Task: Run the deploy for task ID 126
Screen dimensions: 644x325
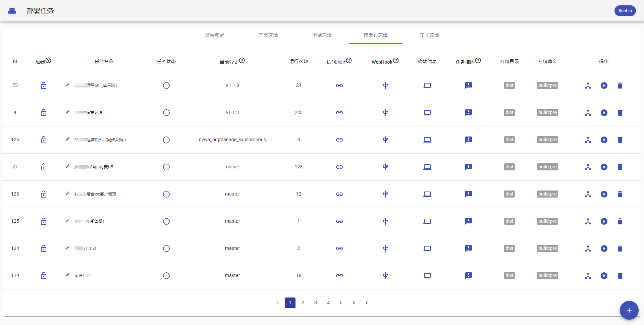Action: pos(604,140)
